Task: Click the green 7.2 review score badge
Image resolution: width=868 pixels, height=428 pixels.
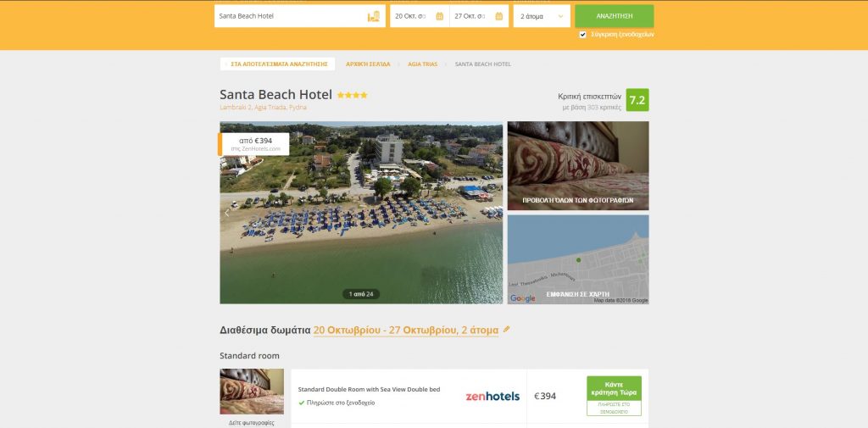Action: tap(637, 100)
